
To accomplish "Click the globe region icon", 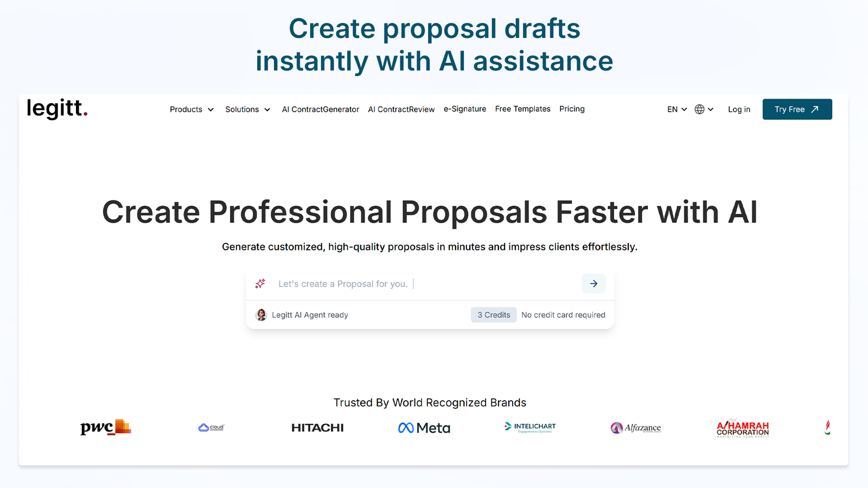I will 700,110.
